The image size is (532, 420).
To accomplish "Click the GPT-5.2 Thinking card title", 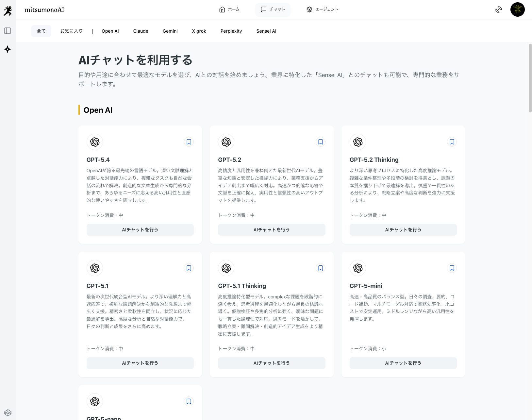I will tap(374, 160).
